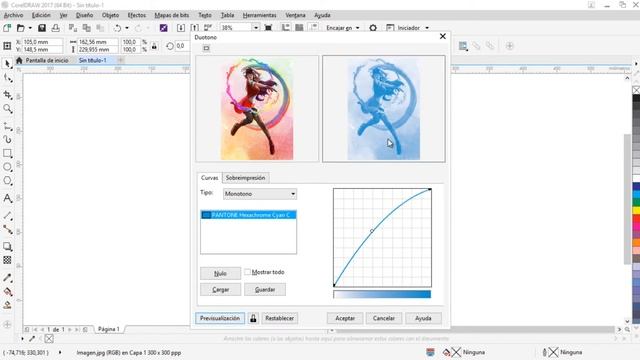Click the Página 1 page tab
The height and width of the screenshot is (360, 640).
(x=109, y=329)
